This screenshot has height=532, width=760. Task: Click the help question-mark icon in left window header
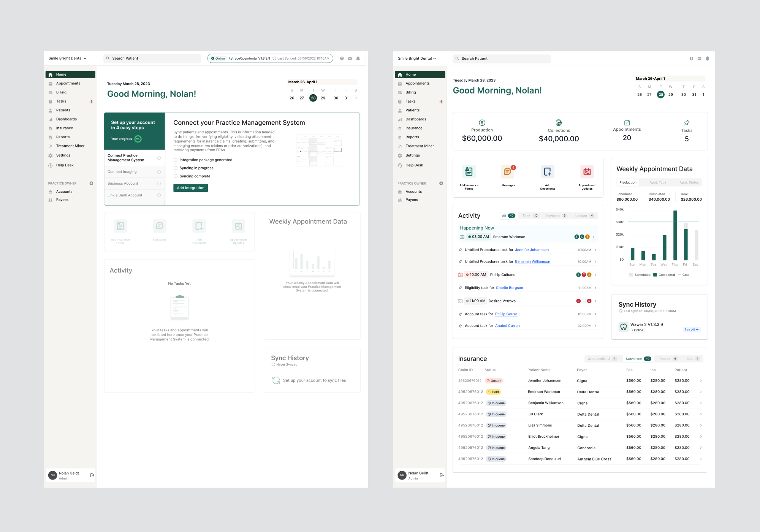[342, 59]
